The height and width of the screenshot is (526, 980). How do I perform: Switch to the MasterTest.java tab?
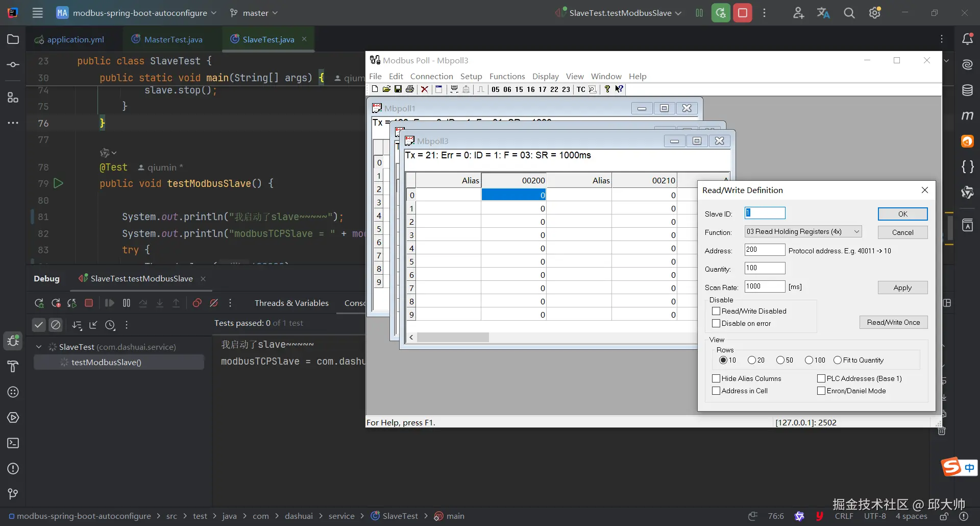pos(173,39)
